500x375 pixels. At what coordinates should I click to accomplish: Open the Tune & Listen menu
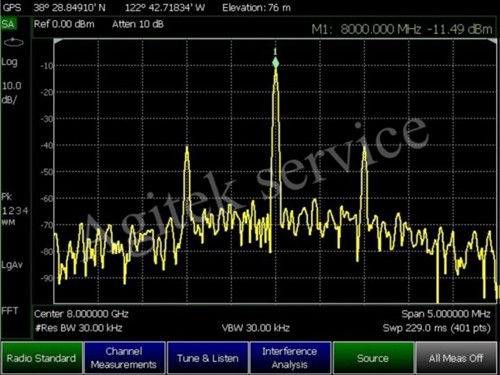click(x=208, y=358)
